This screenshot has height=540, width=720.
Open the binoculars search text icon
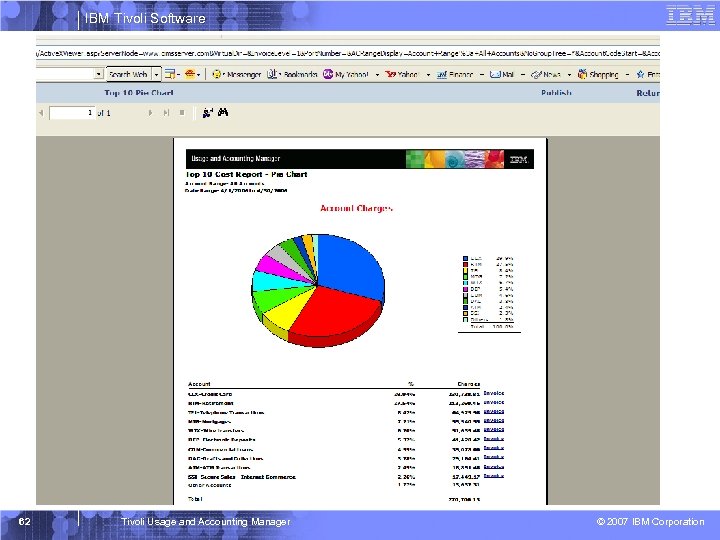(223, 112)
